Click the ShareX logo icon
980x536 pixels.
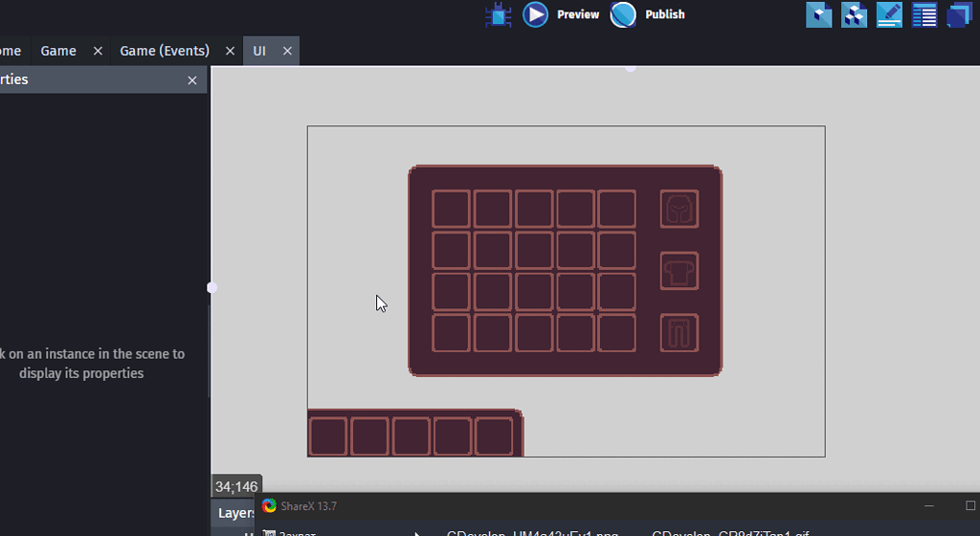coord(269,506)
